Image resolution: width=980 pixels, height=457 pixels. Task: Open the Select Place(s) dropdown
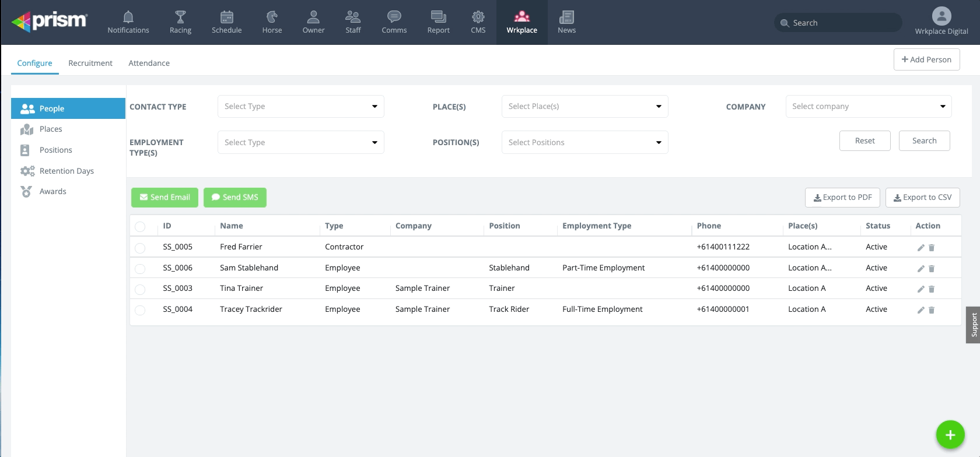tap(584, 107)
